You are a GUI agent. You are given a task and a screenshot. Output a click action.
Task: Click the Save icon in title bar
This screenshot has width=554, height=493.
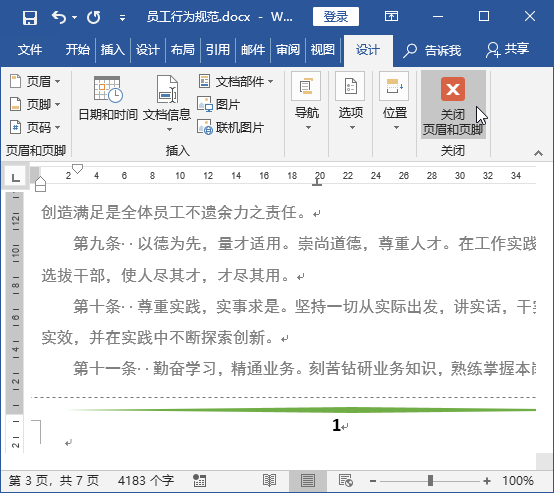pyautogui.click(x=30, y=17)
